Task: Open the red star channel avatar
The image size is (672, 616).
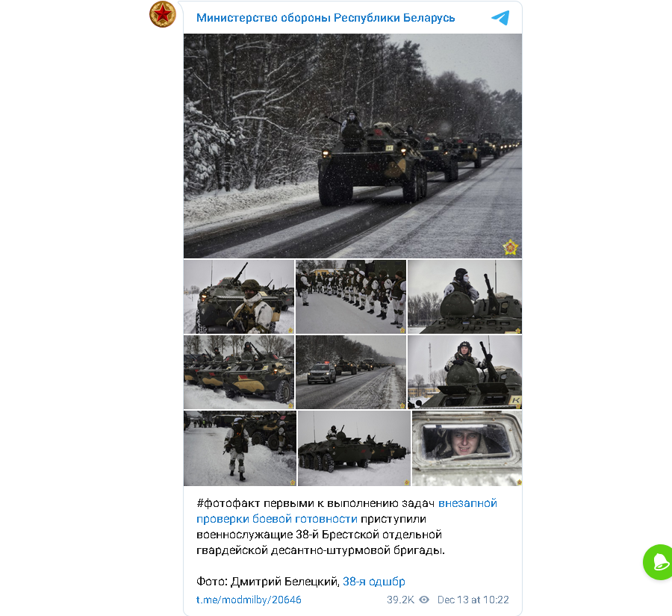Action: coord(163,14)
